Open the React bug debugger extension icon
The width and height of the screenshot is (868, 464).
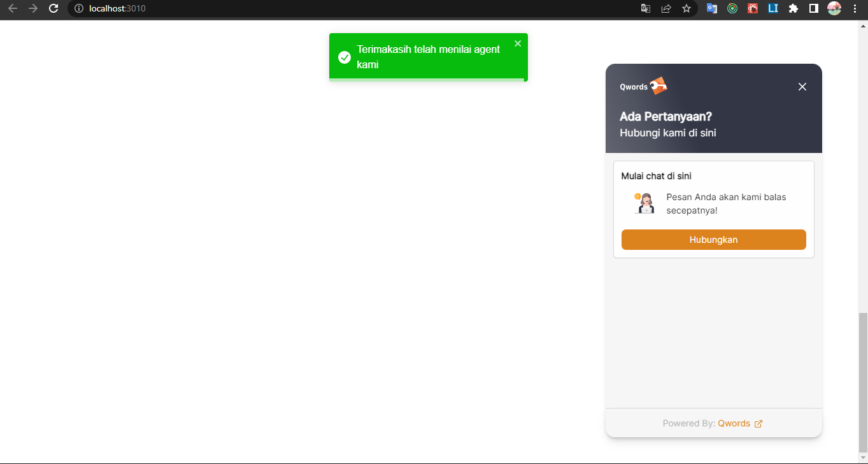(753, 8)
